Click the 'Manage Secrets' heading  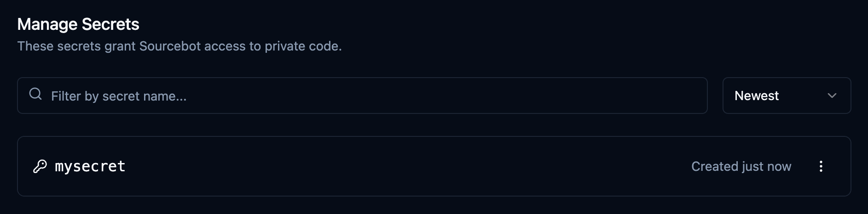[x=78, y=24]
